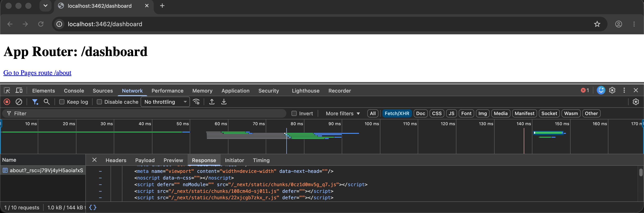
Task: Select the about?_rsc request row
Action: [43, 170]
